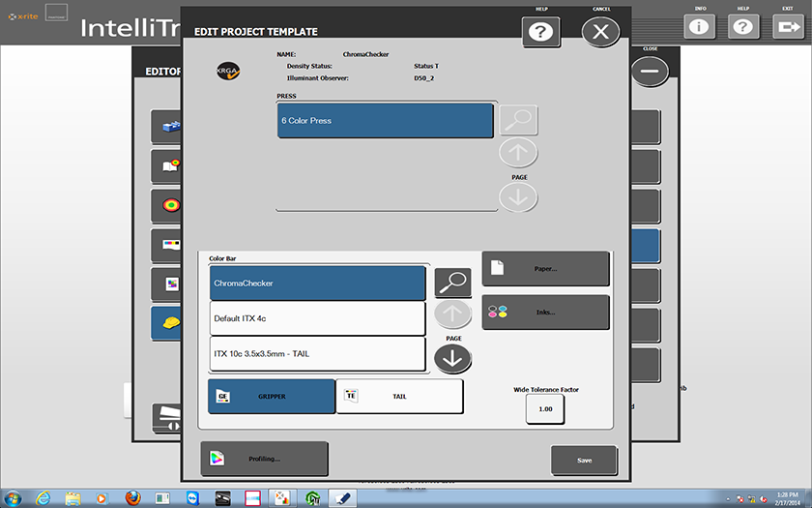Save the project template
812x508 pixels.
584,460
